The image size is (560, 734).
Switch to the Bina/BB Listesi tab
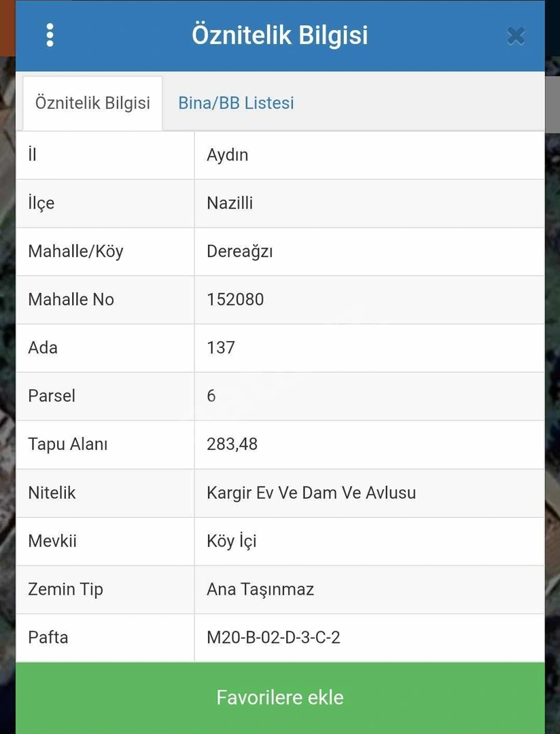tap(236, 103)
